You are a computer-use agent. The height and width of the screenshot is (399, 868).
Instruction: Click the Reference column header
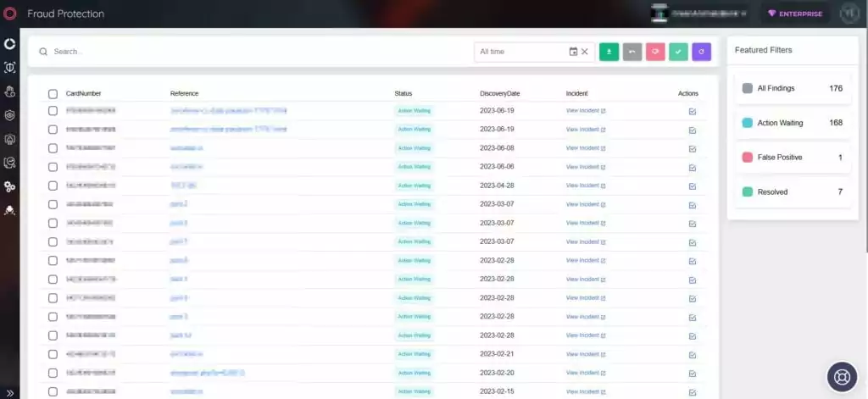pyautogui.click(x=184, y=93)
